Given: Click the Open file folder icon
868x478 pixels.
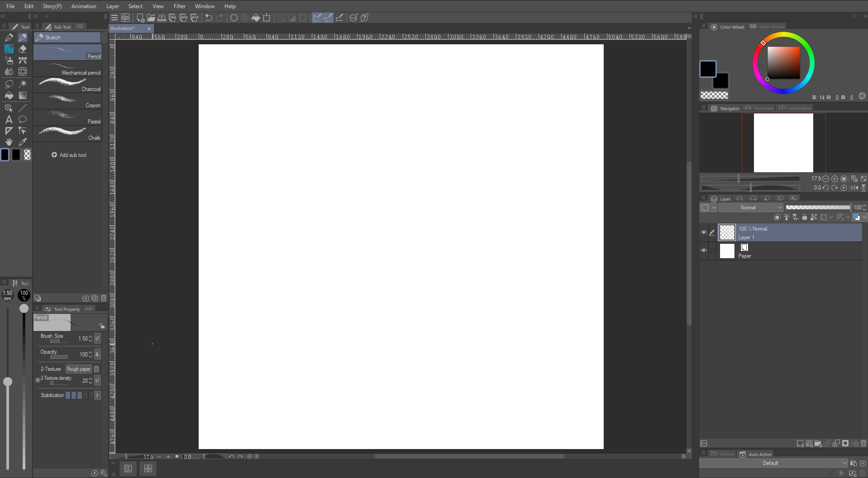Looking at the screenshot, I should [x=151, y=18].
